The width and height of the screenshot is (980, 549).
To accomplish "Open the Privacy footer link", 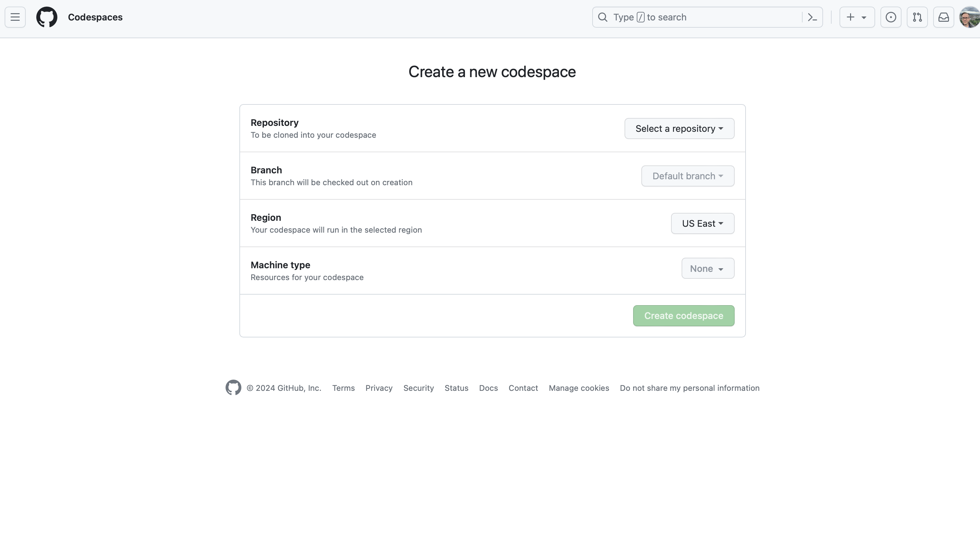I will click(379, 388).
